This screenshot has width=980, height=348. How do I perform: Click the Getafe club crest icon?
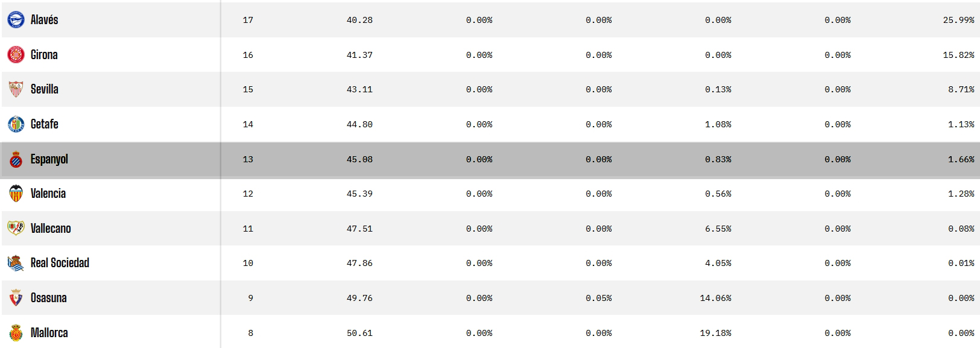click(x=15, y=124)
